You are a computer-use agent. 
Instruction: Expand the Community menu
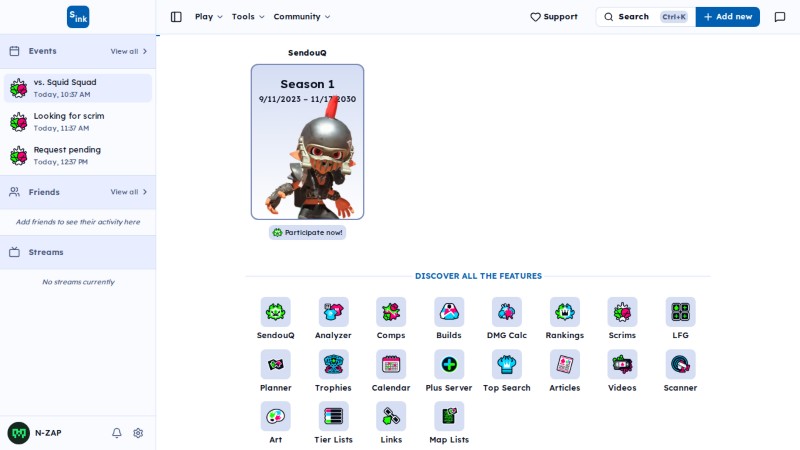[x=302, y=17]
